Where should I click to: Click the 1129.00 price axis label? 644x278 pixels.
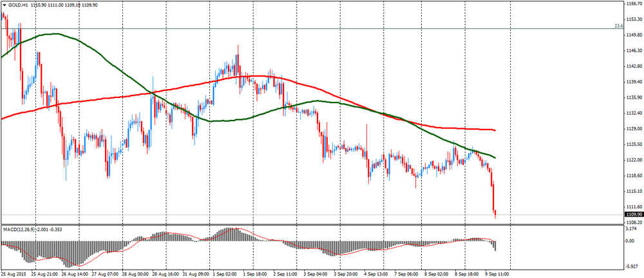pos(634,129)
